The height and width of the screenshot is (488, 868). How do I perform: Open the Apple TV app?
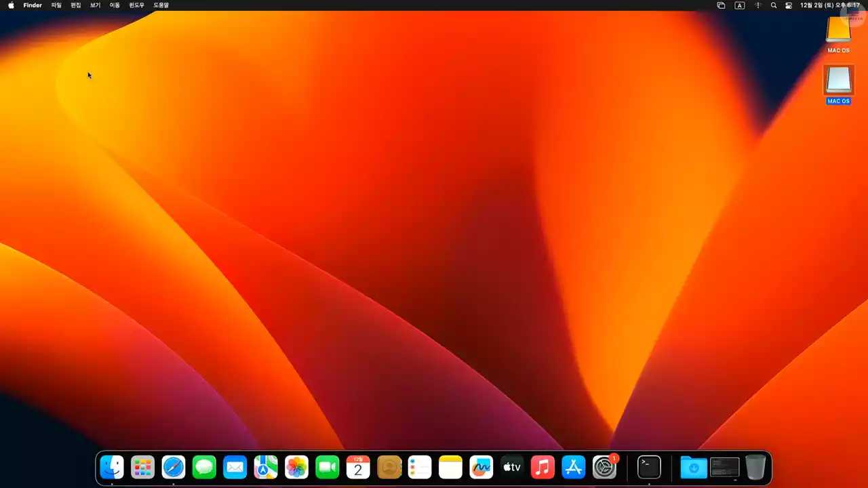[x=512, y=467]
